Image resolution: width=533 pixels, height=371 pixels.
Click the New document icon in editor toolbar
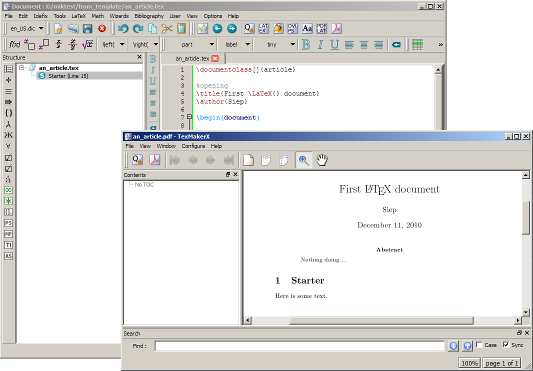[x=58, y=29]
